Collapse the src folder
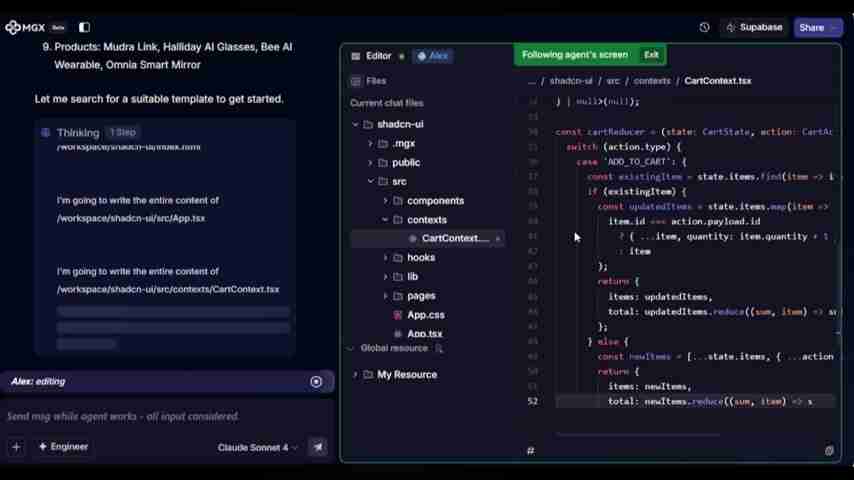Viewport: 854px width, 480px height. click(x=370, y=181)
